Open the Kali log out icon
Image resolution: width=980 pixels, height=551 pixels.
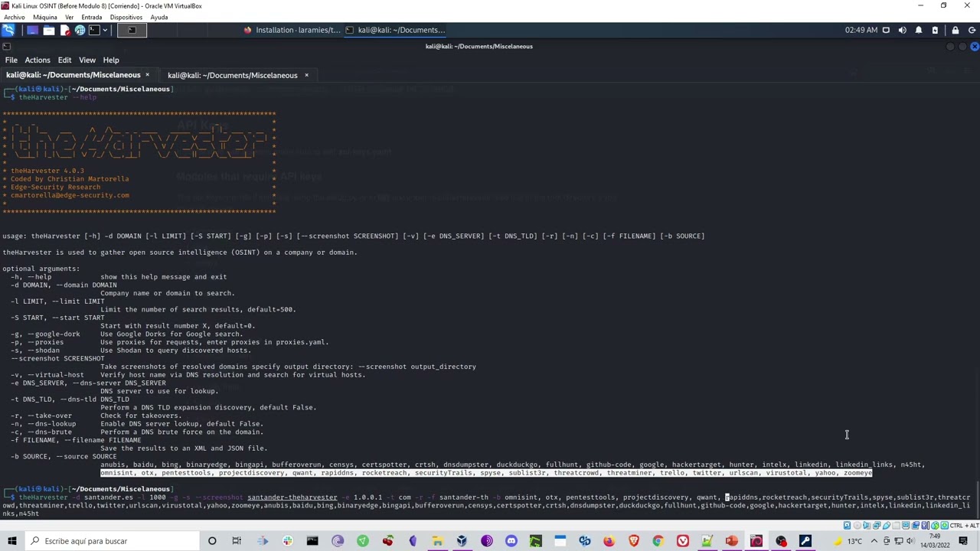971,30
